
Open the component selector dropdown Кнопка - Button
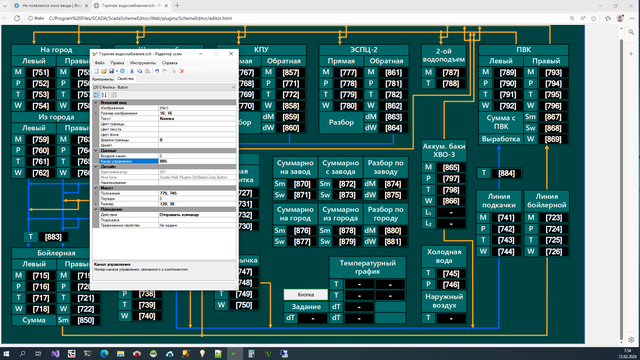(164, 87)
